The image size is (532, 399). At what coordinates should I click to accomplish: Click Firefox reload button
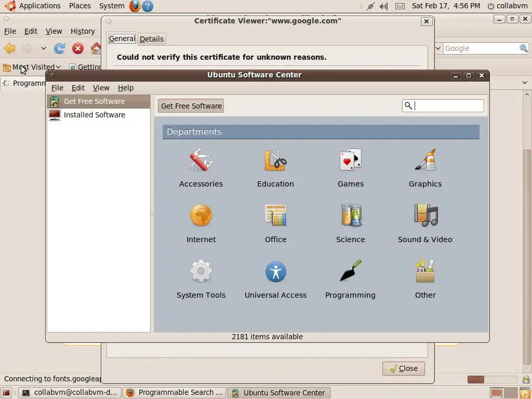click(x=59, y=48)
